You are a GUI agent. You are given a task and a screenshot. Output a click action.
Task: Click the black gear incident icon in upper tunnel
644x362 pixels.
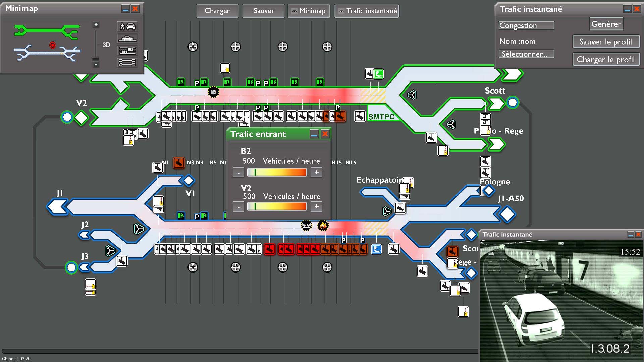pyautogui.click(x=213, y=92)
